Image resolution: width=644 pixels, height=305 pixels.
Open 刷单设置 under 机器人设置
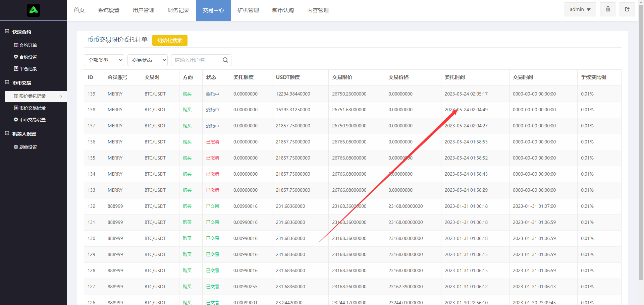[x=28, y=147]
